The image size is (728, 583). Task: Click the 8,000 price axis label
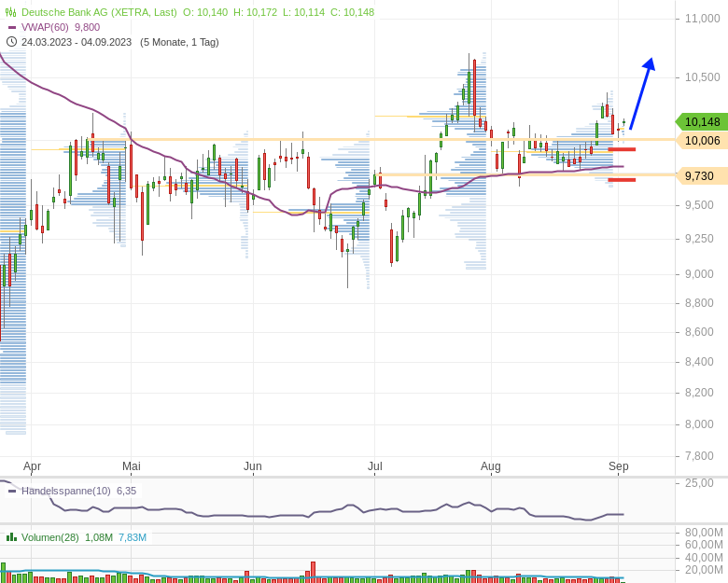699,424
